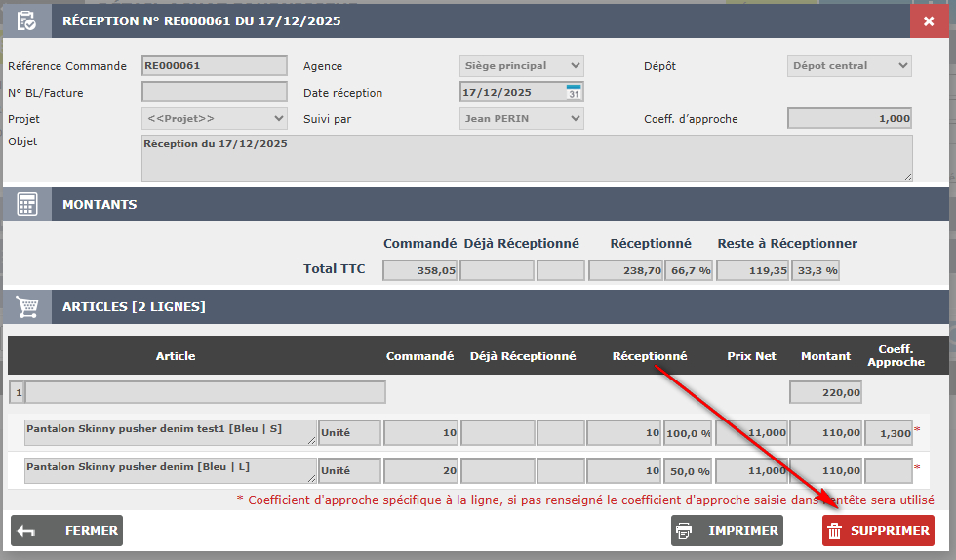956x560 pixels.
Task: Click the calculator icon beside Montants
Action: click(26, 205)
